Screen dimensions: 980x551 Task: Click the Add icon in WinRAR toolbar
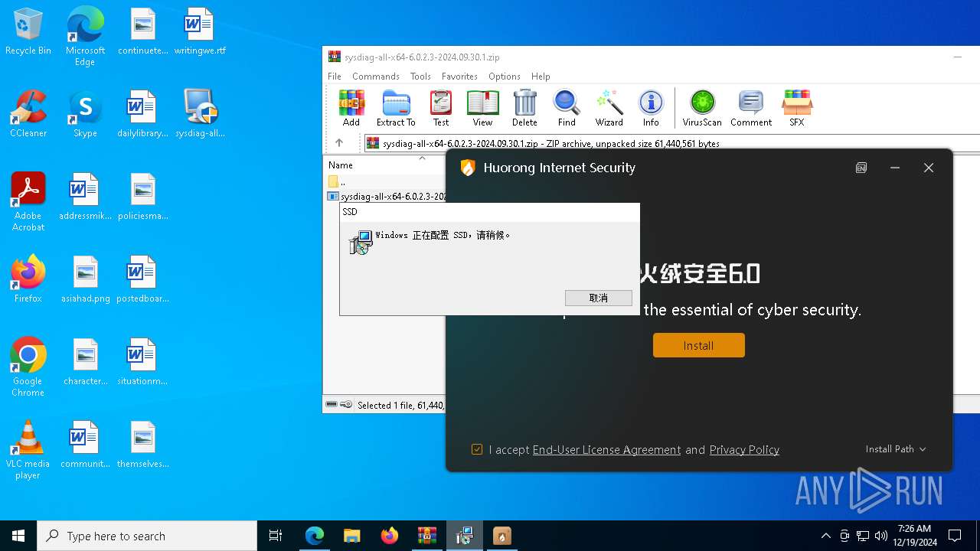click(351, 108)
